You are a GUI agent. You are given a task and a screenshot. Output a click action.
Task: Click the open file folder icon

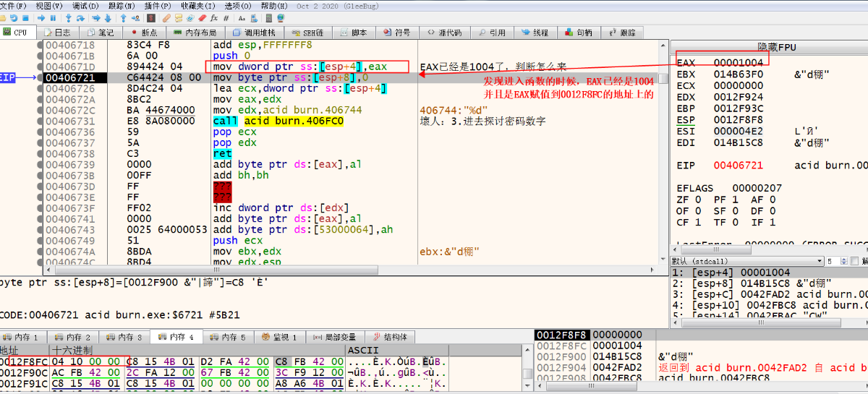(x=3, y=18)
